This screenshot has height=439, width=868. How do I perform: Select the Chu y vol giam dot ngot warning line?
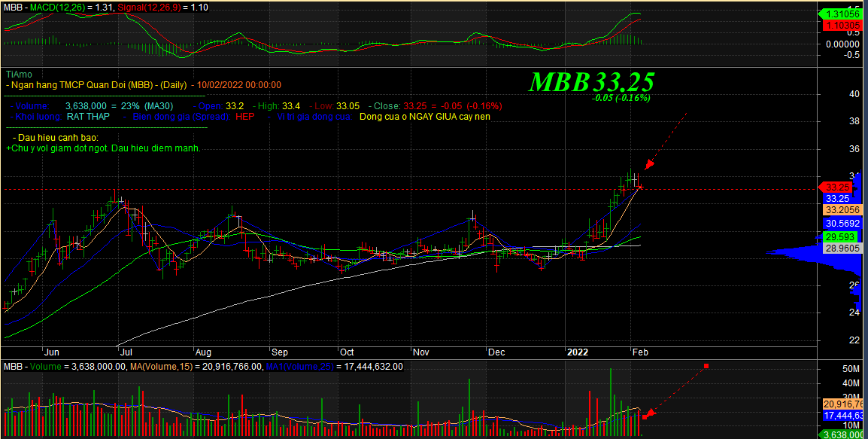click(x=103, y=148)
